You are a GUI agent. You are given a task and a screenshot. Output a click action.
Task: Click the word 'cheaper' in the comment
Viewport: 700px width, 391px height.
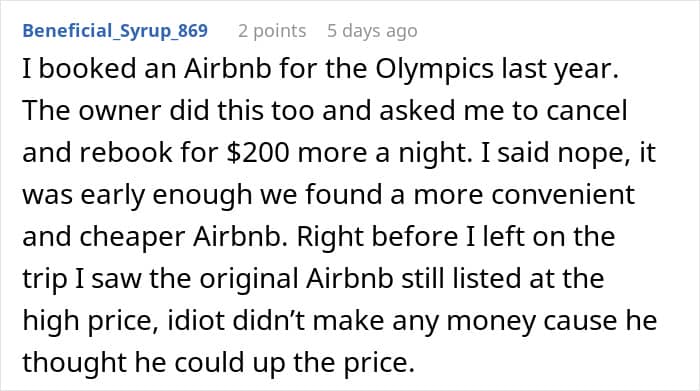(x=132, y=236)
